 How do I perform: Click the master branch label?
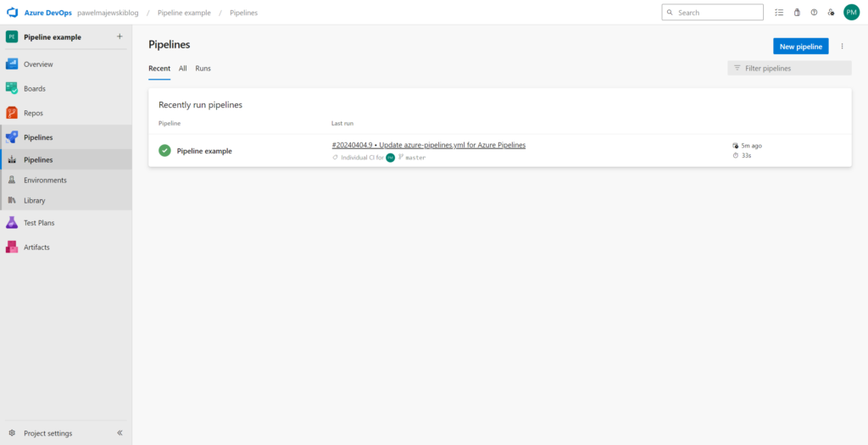tap(415, 158)
